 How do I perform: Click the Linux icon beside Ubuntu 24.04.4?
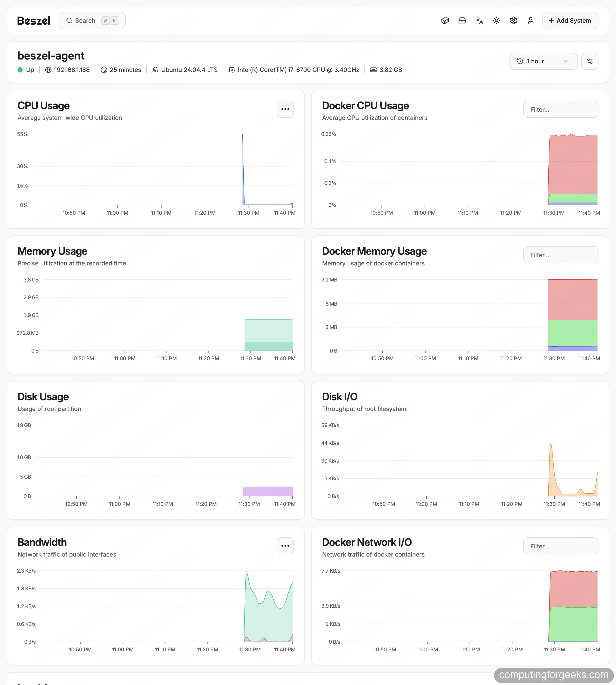(x=155, y=70)
